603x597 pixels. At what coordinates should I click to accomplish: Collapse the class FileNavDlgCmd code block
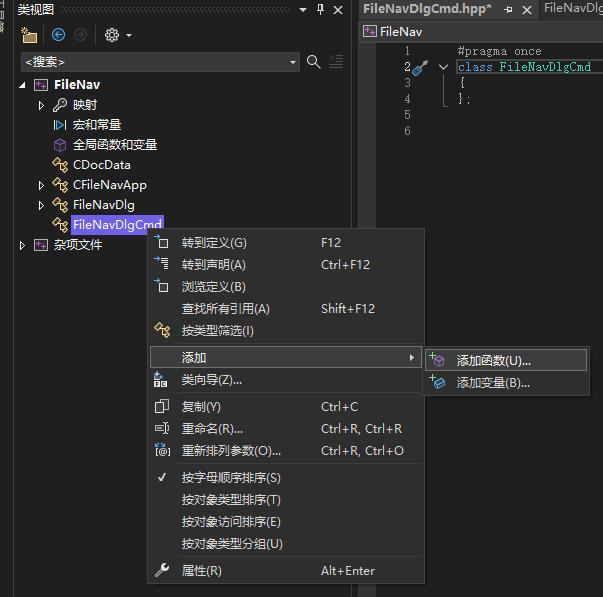pyautogui.click(x=443, y=68)
